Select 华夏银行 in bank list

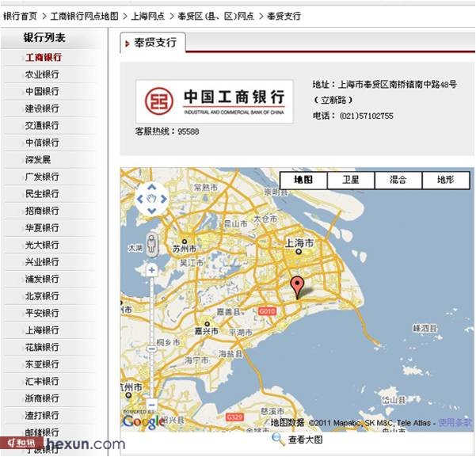coord(42,228)
